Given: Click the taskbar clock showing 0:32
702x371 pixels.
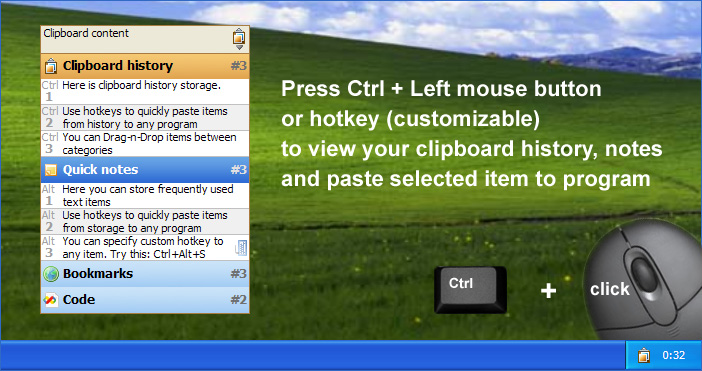Looking at the screenshot, I should pos(674,355).
